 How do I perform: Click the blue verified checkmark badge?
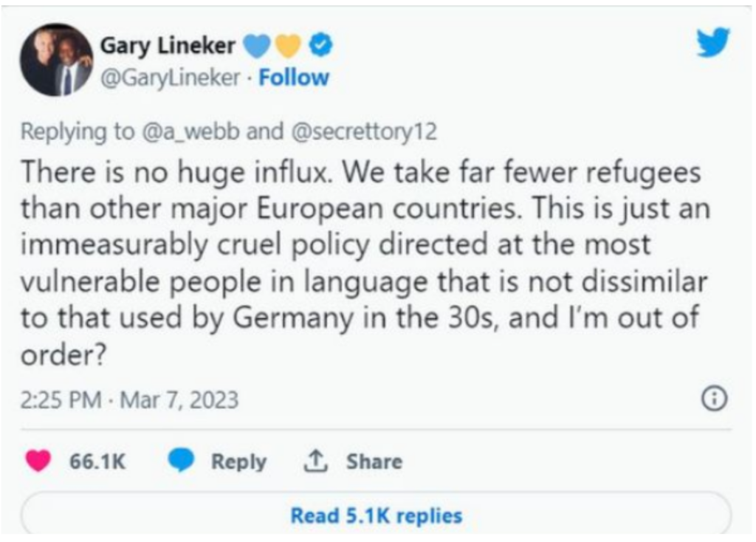[x=320, y=46]
